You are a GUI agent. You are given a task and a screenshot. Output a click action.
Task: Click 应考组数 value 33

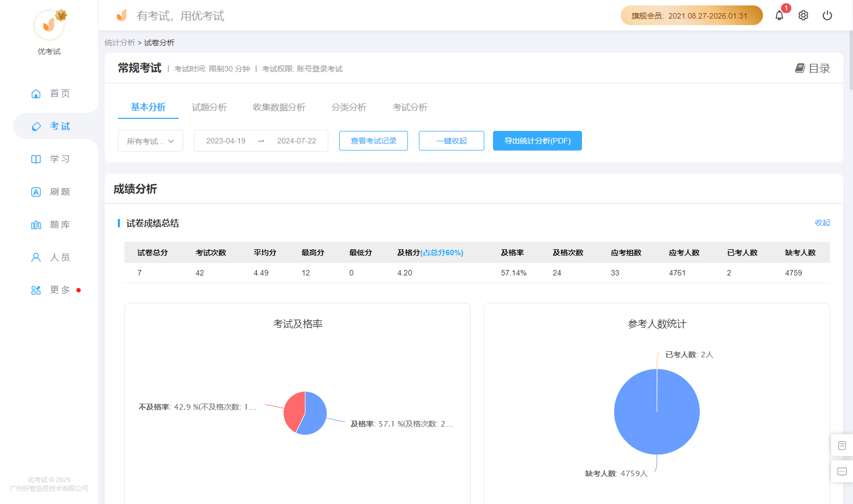(x=615, y=273)
